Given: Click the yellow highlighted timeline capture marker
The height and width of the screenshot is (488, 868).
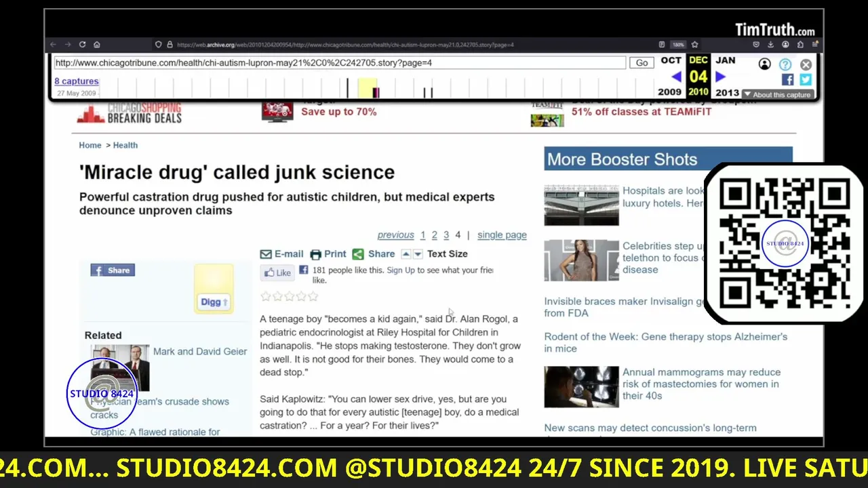Looking at the screenshot, I should pyautogui.click(x=367, y=87).
